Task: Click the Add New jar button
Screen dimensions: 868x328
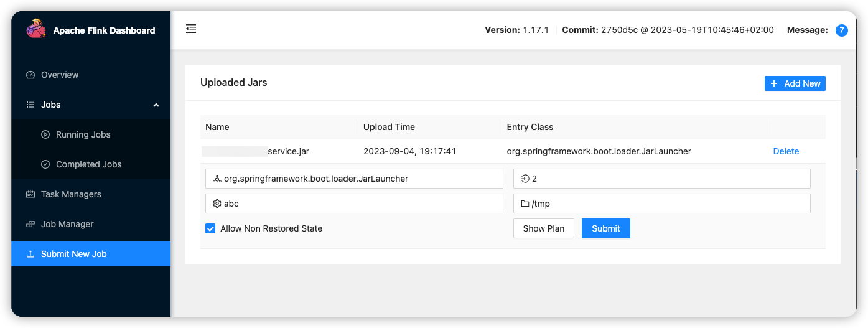Action: tap(795, 83)
